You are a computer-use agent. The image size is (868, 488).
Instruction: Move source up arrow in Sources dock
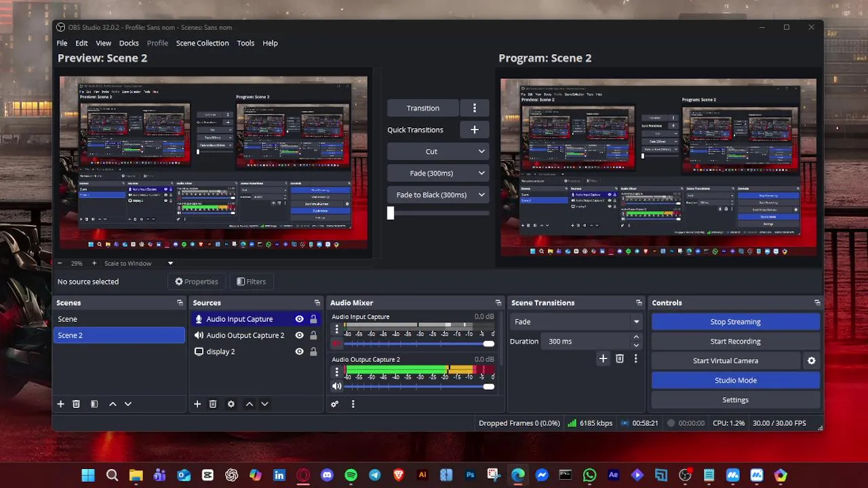coord(249,404)
